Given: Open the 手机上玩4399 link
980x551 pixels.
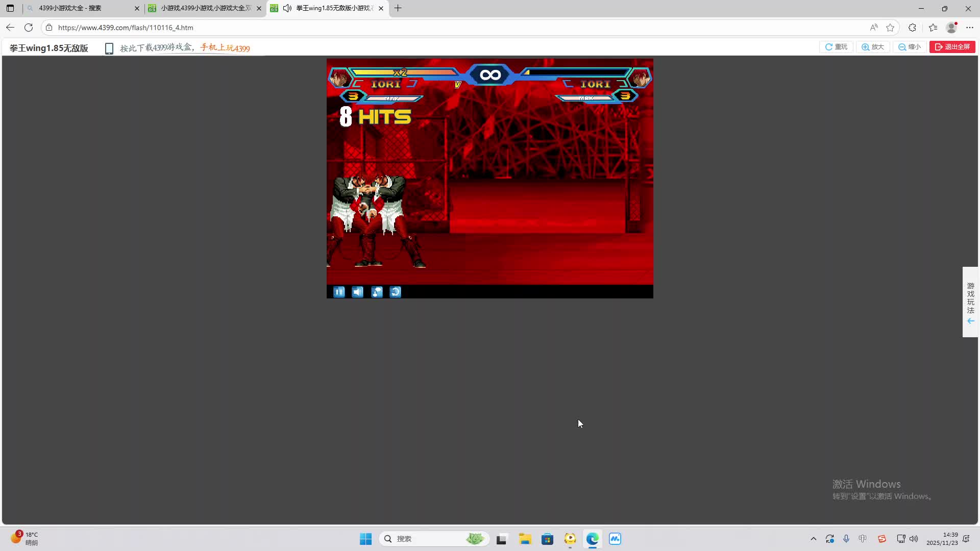Looking at the screenshot, I should (x=225, y=48).
